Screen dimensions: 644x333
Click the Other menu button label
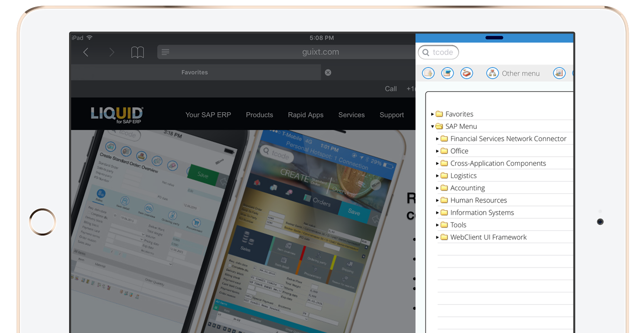(x=521, y=73)
